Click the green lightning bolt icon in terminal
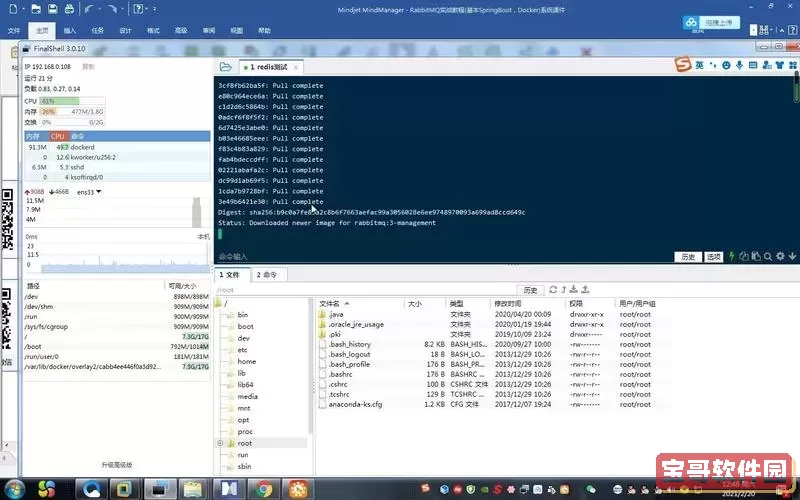Image resolution: width=800 pixels, height=500 pixels. click(732, 256)
